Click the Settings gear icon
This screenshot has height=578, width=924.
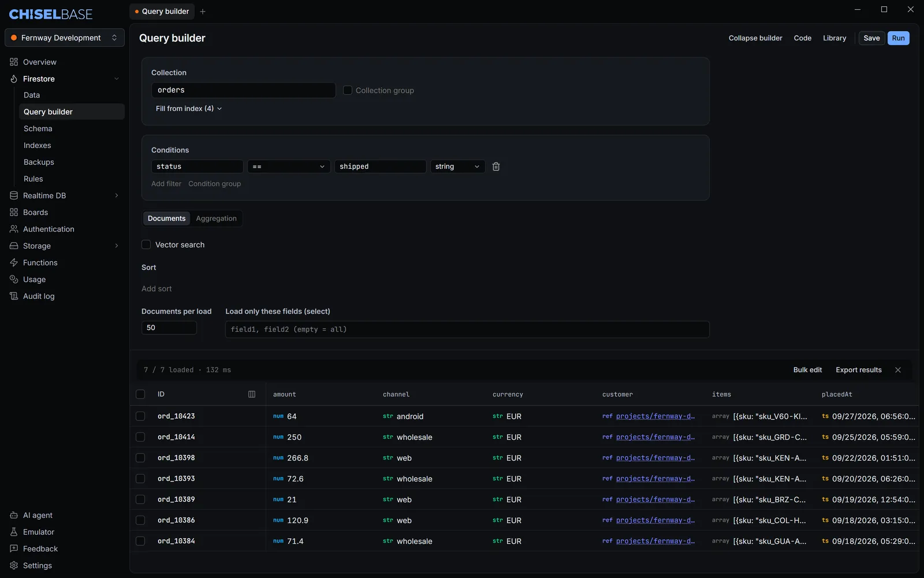tap(14, 565)
